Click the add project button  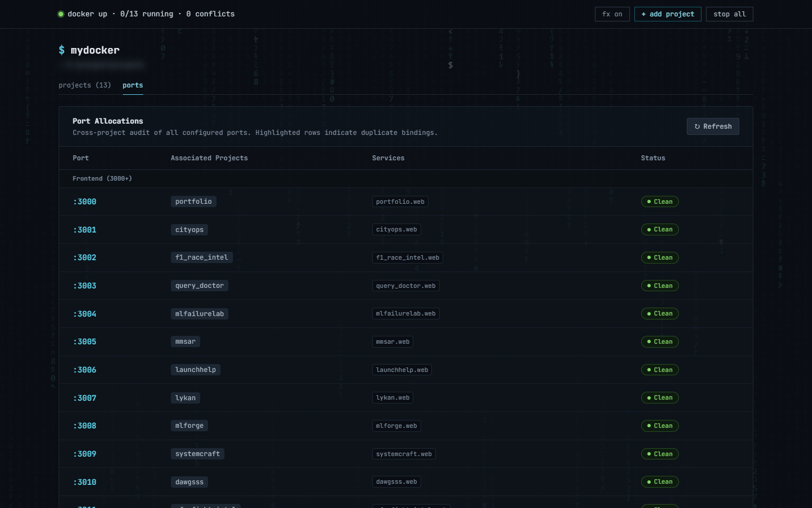tap(668, 14)
